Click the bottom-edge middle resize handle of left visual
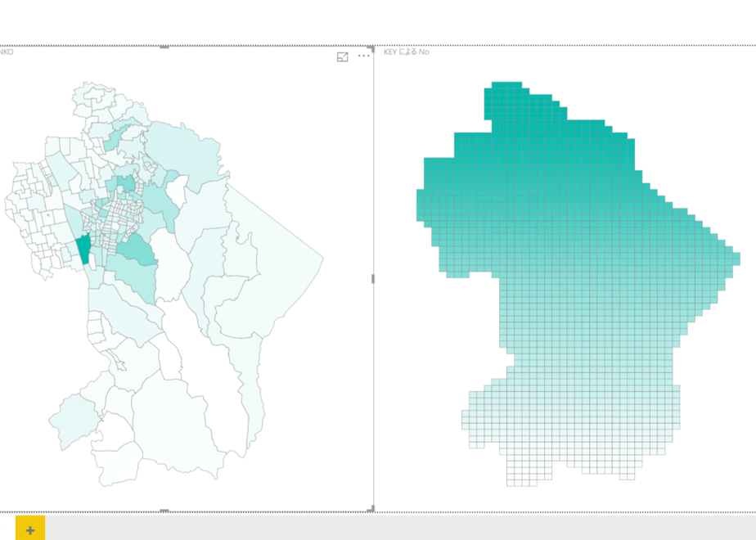Viewport: 756px width, 540px height. 164,511
